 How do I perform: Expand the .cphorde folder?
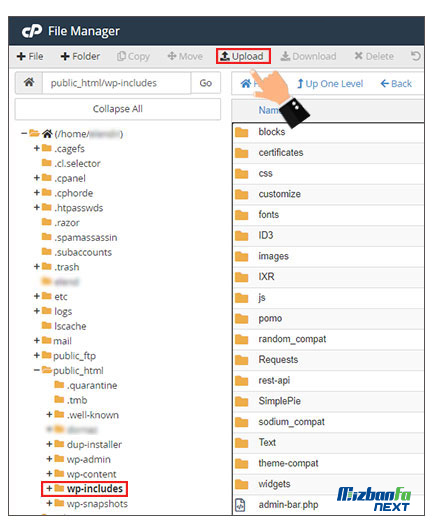(37, 193)
